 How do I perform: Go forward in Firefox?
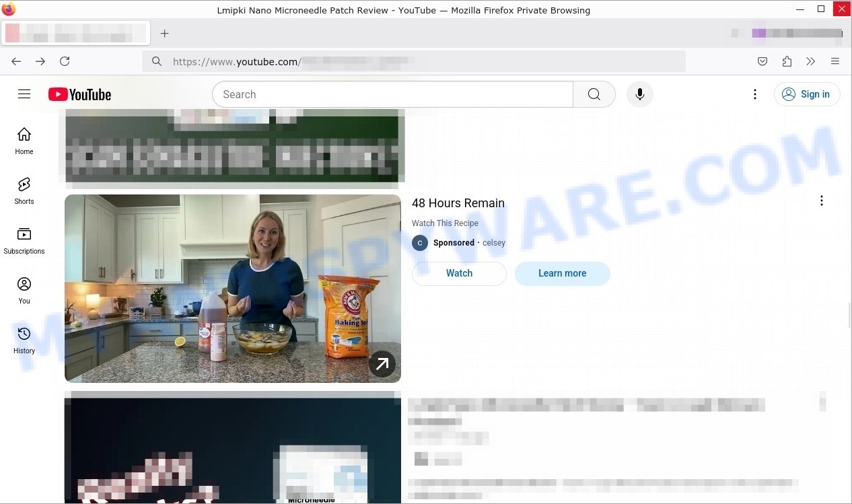click(x=40, y=61)
